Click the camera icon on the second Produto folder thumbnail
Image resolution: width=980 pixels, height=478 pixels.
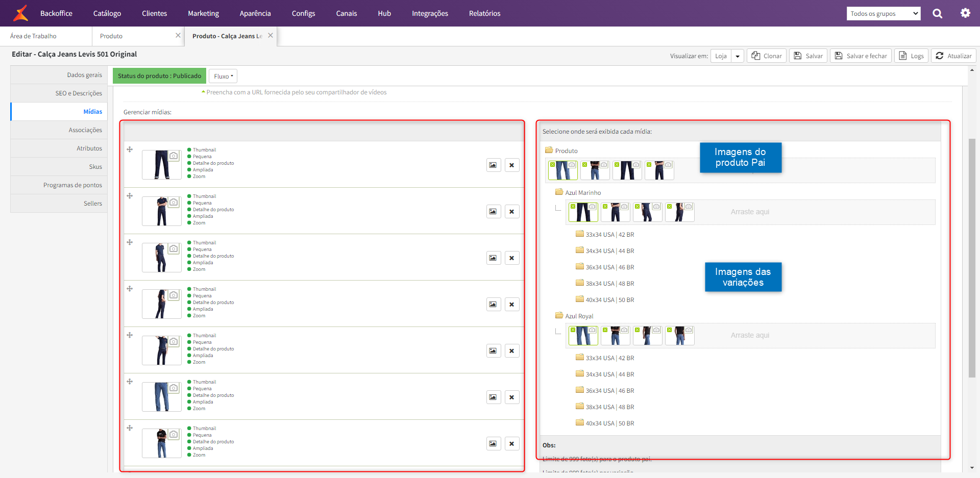(604, 165)
